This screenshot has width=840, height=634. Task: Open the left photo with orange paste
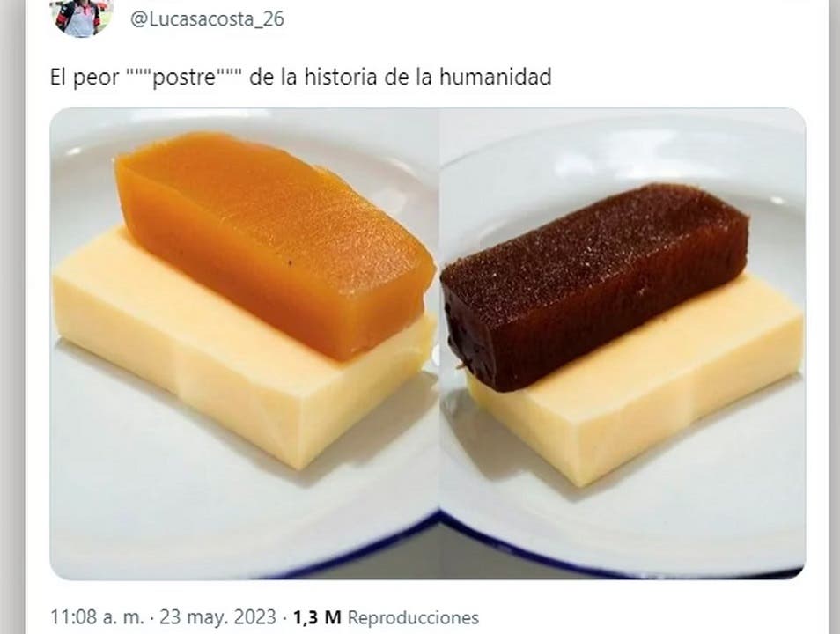tap(244, 343)
